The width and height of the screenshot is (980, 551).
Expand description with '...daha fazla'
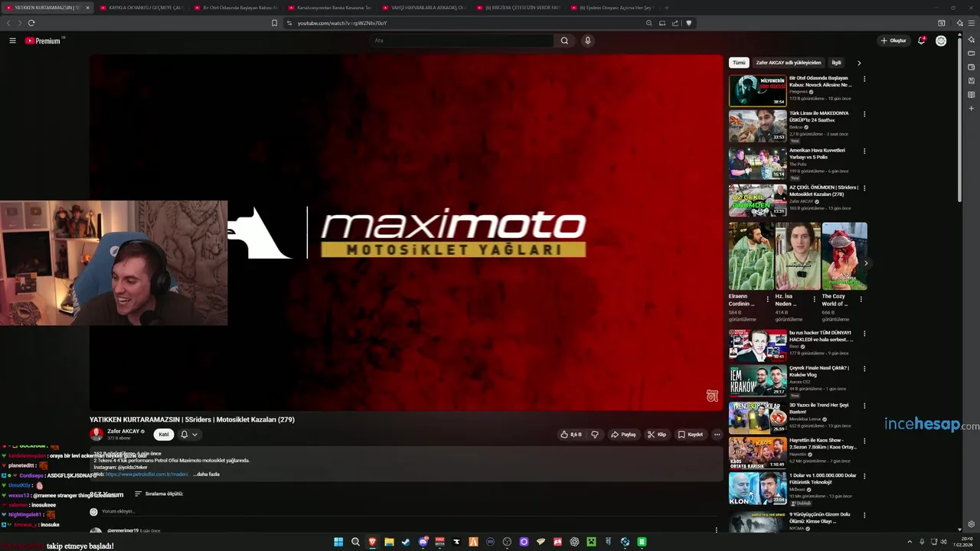[207, 474]
